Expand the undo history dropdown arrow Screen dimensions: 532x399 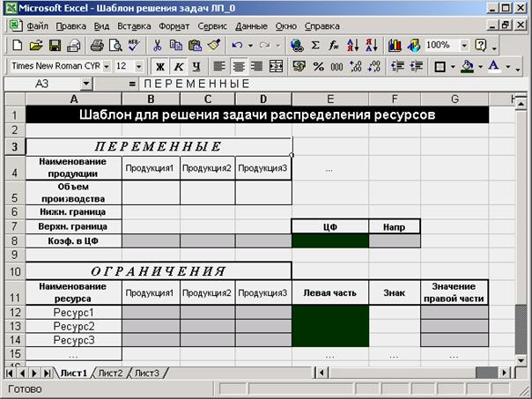pos(250,46)
